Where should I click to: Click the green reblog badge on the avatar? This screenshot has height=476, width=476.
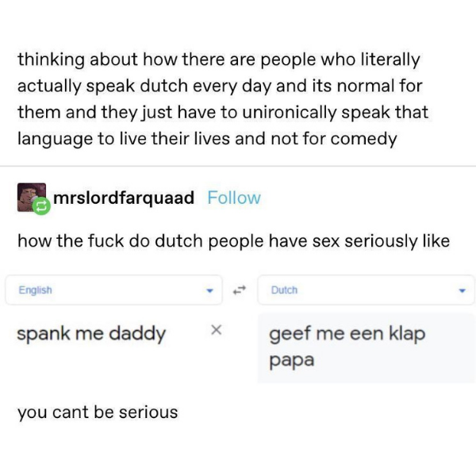click(40, 205)
